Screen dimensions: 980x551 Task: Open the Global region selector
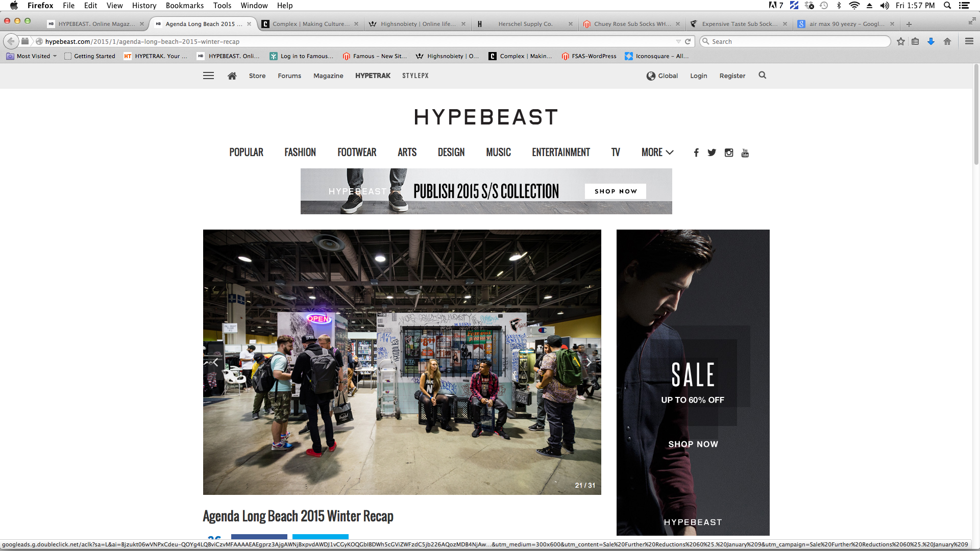(662, 76)
